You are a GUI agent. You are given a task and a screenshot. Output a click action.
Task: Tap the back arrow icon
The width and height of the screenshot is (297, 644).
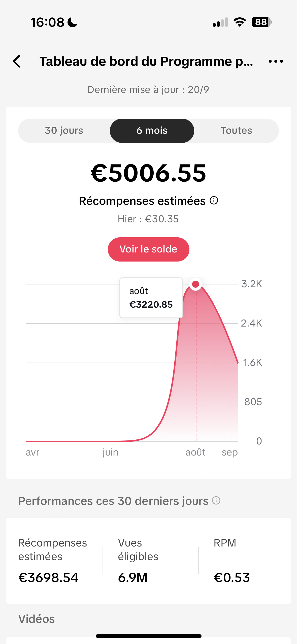17,61
